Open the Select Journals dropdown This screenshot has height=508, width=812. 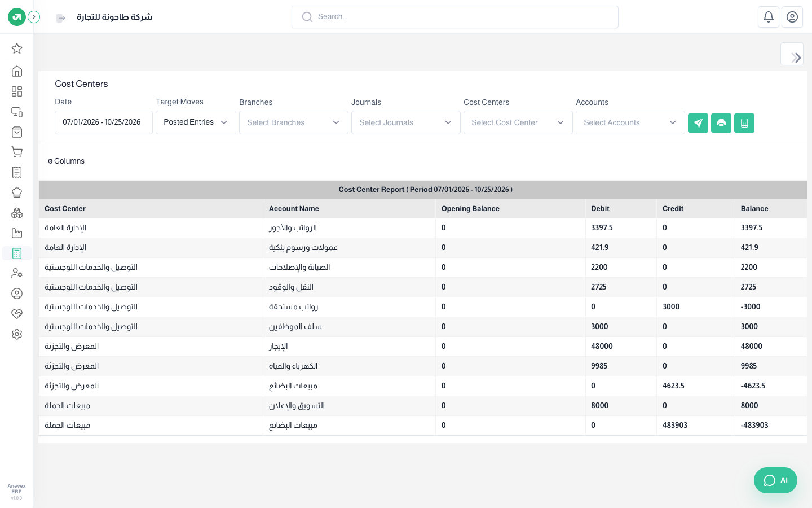coord(406,122)
